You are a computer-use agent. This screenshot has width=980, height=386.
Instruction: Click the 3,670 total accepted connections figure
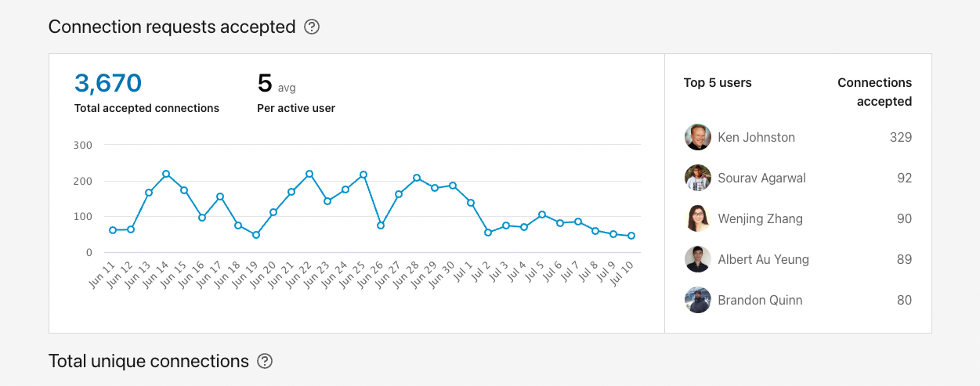tap(108, 83)
